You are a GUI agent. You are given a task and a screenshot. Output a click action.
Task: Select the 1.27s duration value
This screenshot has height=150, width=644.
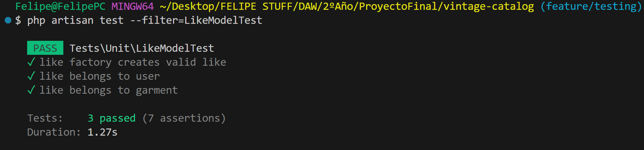tap(103, 132)
